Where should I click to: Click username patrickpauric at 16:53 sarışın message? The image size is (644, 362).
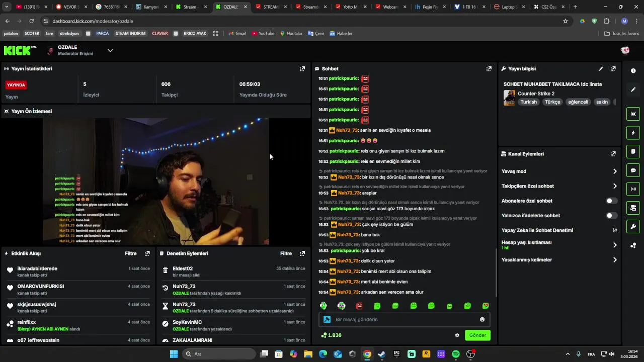point(345,209)
